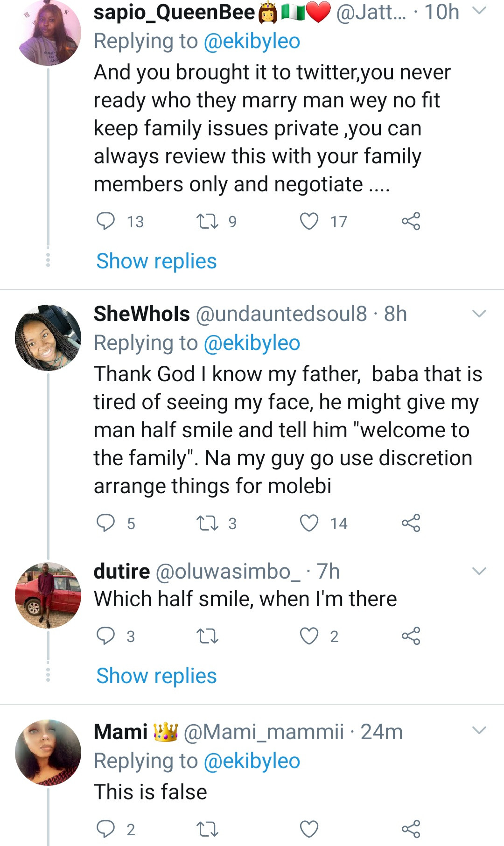Show replies under dutire's tweet
The width and height of the screenshot is (504, 846).
156,676
